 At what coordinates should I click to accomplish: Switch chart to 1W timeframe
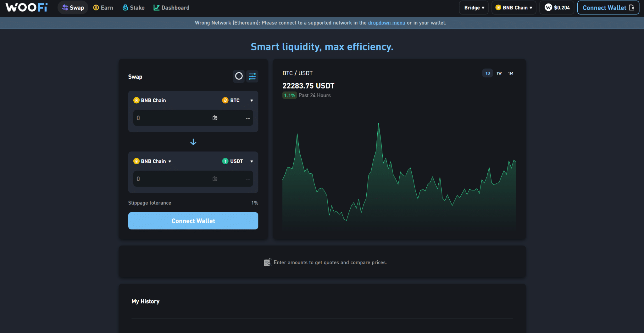click(499, 73)
